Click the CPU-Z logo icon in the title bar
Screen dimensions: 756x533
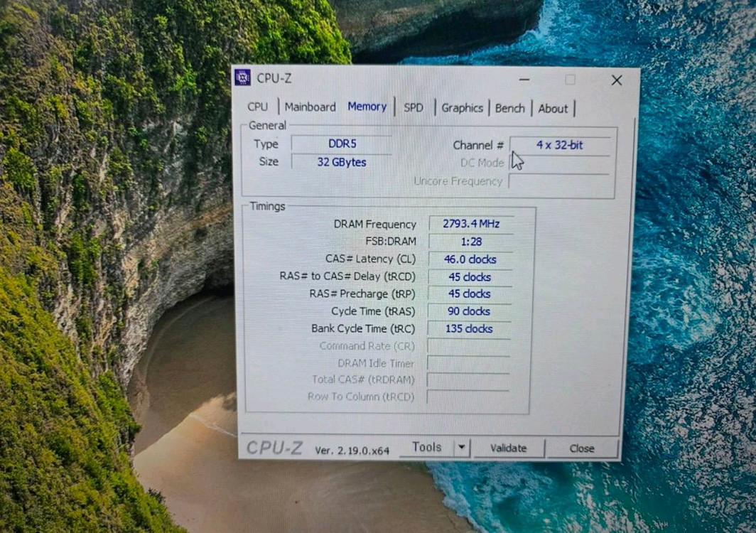242,78
